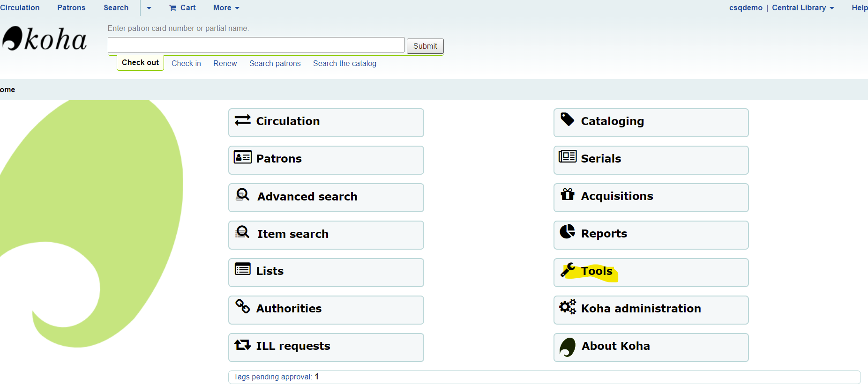Expand the More dropdown menu
Viewport: 868px width, 385px height.
click(226, 8)
